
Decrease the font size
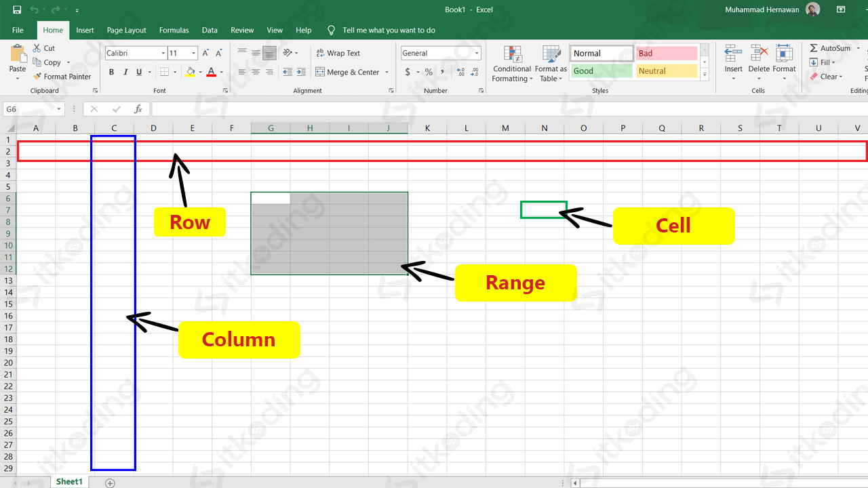tap(218, 53)
